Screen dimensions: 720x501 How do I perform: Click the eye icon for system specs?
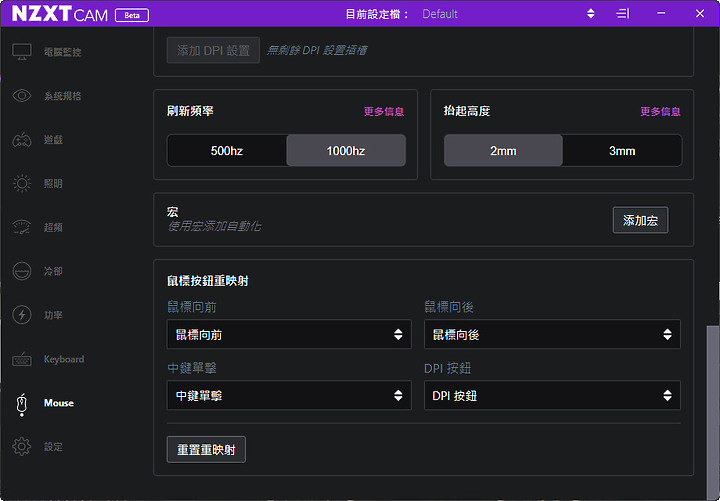[x=22, y=96]
